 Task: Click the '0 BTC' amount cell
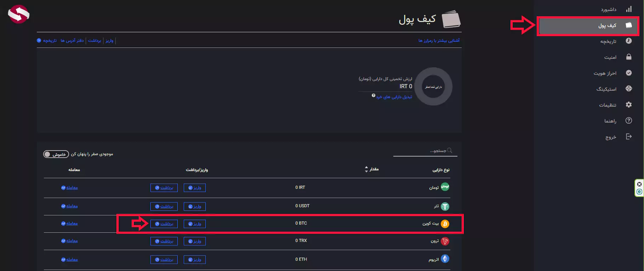click(301, 223)
